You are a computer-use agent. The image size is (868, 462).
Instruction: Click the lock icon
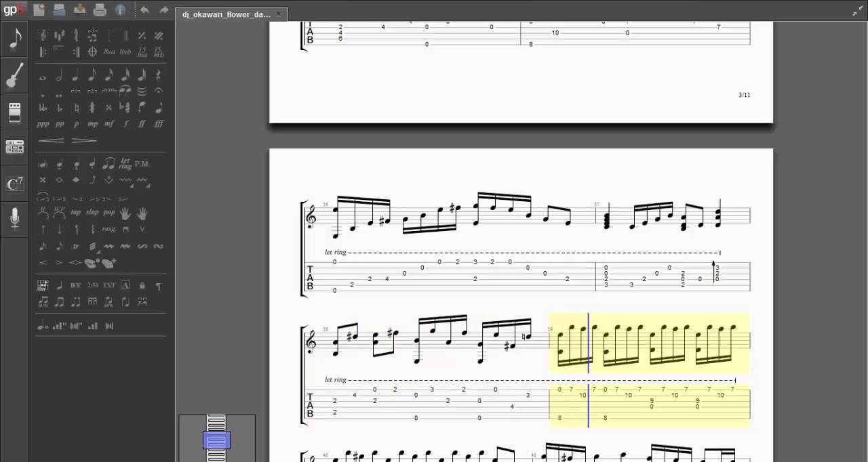[142, 285]
